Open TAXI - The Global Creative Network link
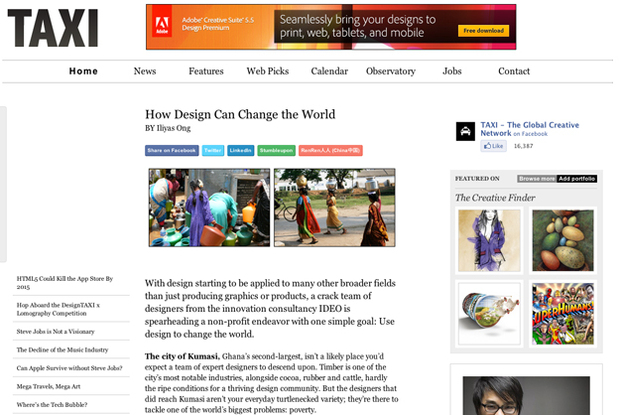The height and width of the screenshot is (415, 620). click(x=529, y=129)
